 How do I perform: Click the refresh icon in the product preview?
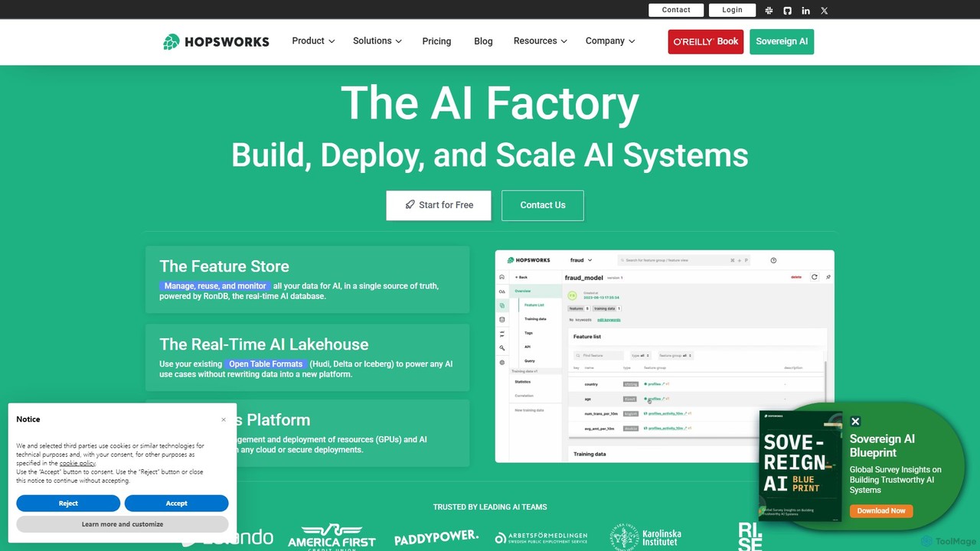(814, 277)
